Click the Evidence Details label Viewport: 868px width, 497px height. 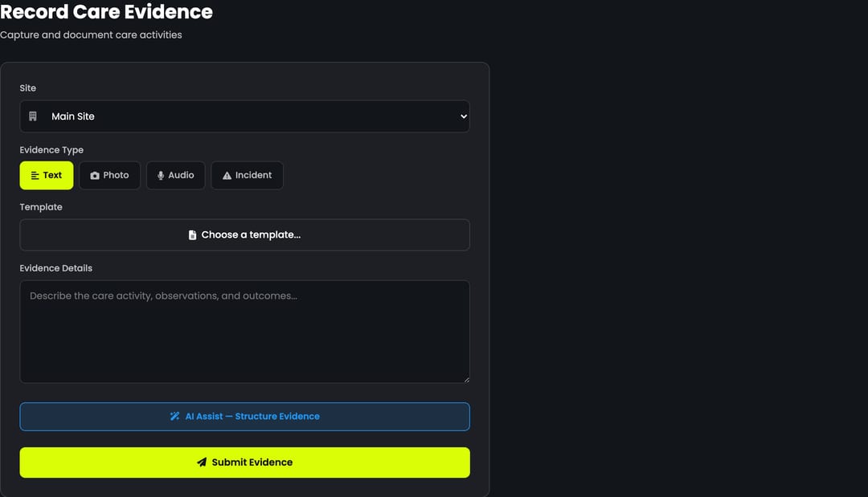tap(56, 268)
